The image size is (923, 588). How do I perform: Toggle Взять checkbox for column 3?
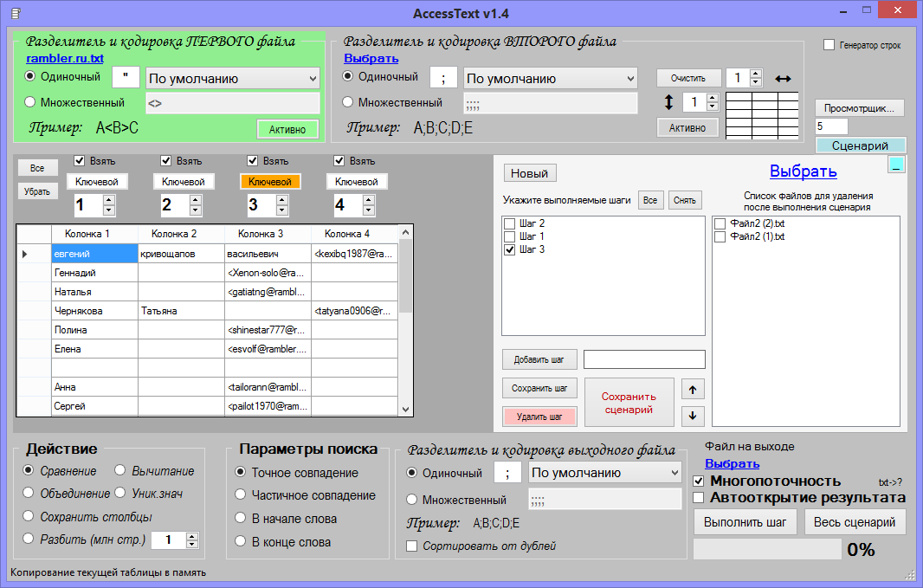click(253, 161)
